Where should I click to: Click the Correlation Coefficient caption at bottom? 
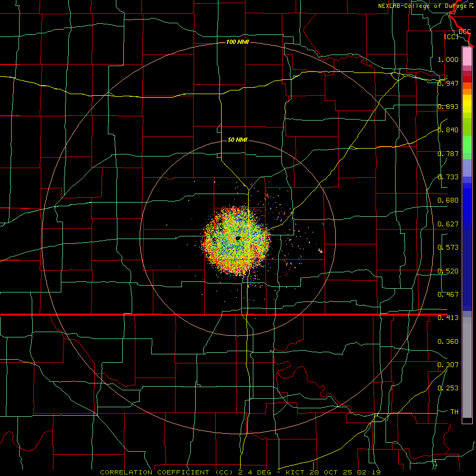coord(241,472)
